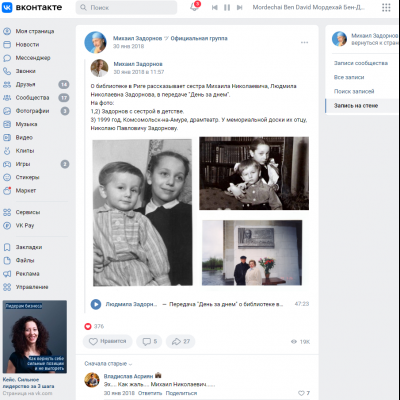The height and width of the screenshot is (400, 400).
Task: Skip to previous track in header player
Action: (x=215, y=7)
